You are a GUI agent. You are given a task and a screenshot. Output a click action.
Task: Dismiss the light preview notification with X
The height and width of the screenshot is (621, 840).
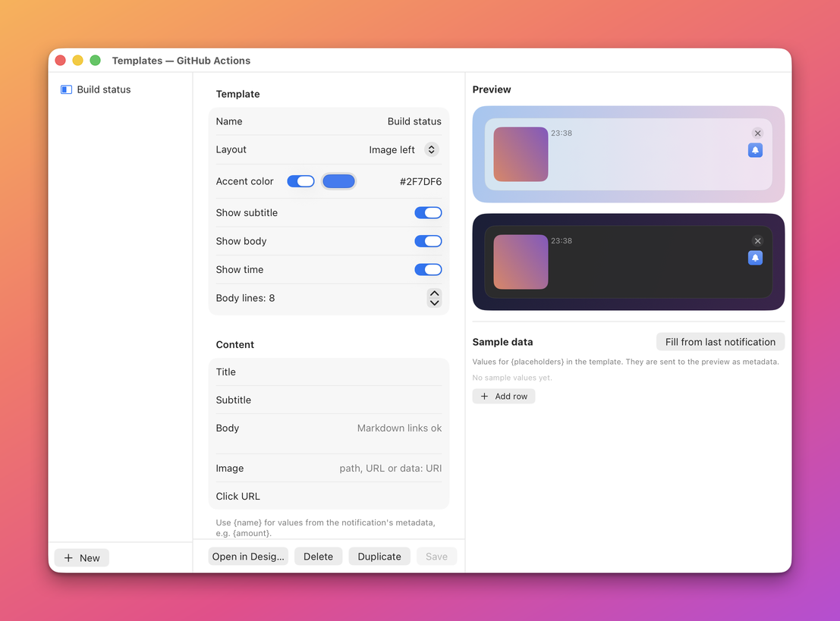coord(757,133)
